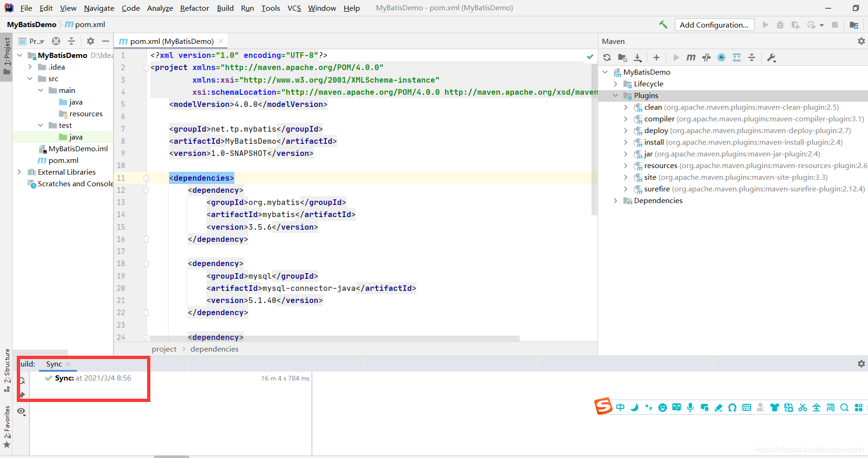Execute Maven goal 'm' icon
Viewport: 868px width, 458px height.
point(691,57)
